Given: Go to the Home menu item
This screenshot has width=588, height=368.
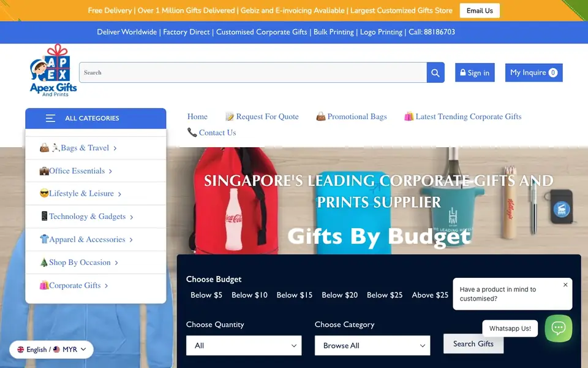Looking at the screenshot, I should (197, 117).
